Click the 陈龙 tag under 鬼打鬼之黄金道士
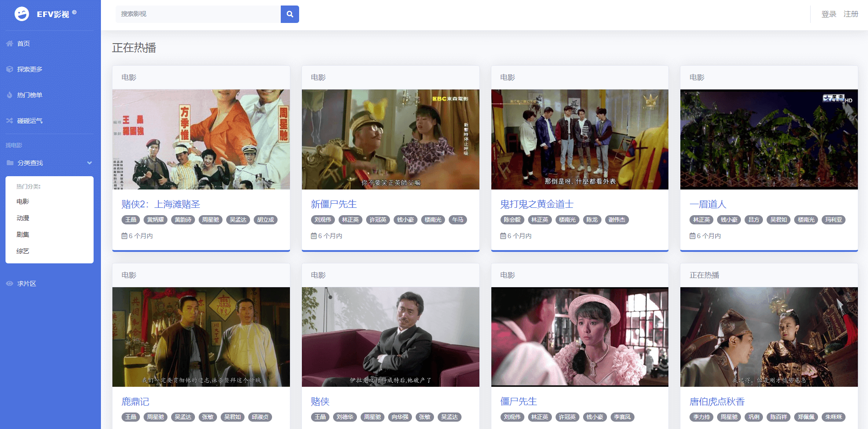The width and height of the screenshot is (868, 429). 592,220
